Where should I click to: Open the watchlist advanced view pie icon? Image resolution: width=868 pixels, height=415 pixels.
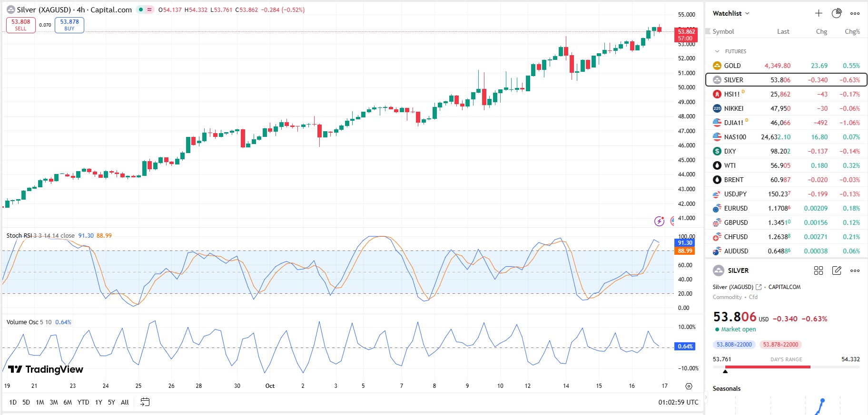(837, 13)
